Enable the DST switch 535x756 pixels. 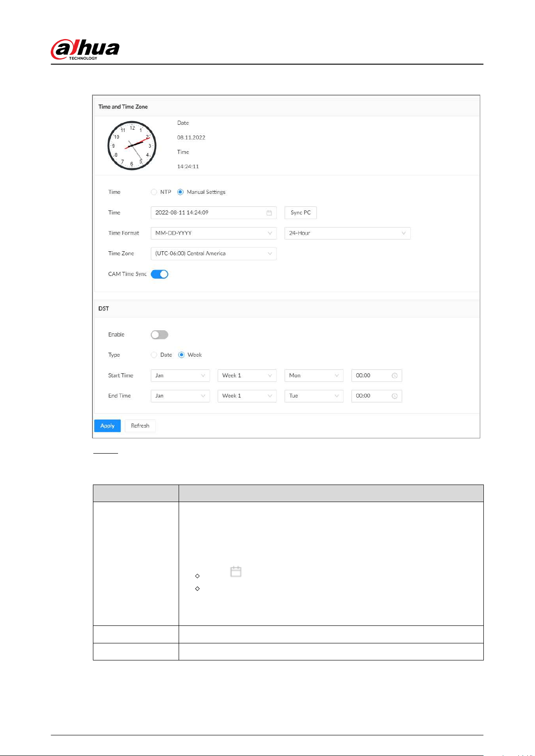(159, 335)
